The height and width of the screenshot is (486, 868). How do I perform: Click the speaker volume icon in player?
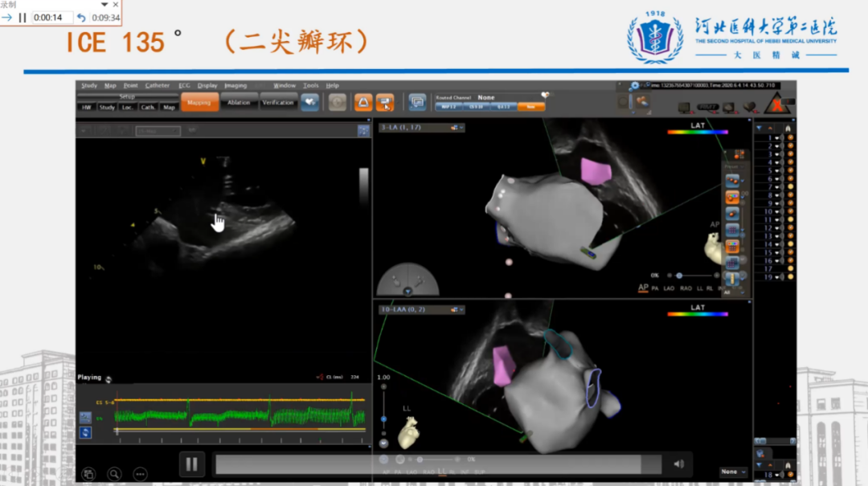679,464
